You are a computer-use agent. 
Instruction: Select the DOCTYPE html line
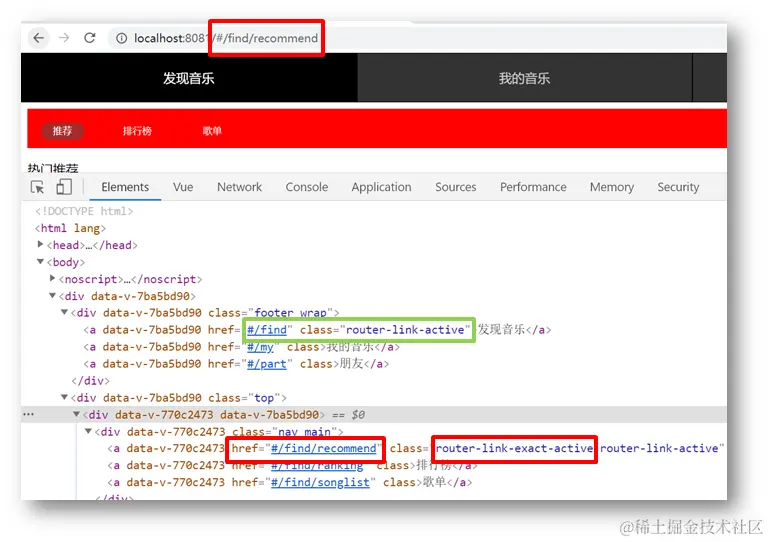[x=84, y=211]
